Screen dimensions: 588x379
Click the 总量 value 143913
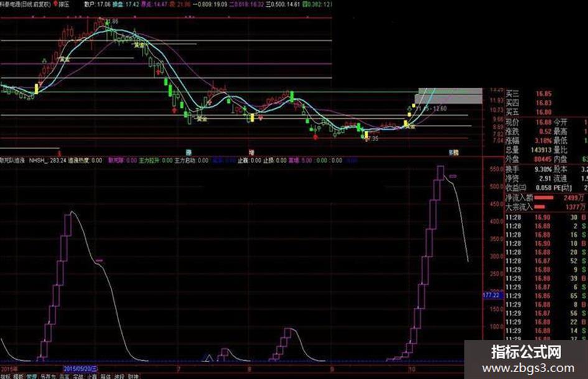click(x=541, y=150)
